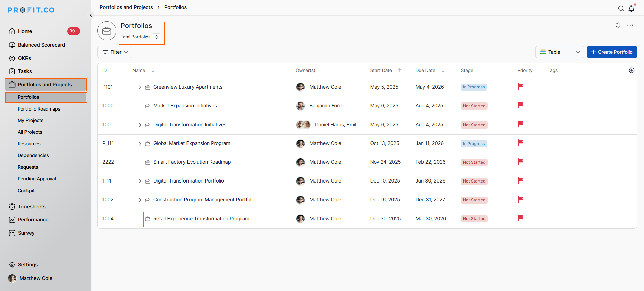Open Retail Experience Transformation Program portfolio
Image resolution: width=644 pixels, height=291 pixels.
201,219
